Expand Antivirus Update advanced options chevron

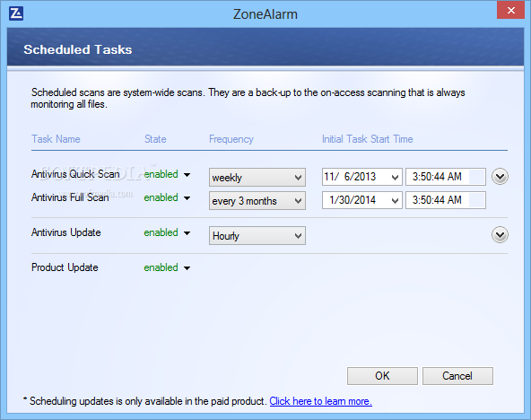coord(500,235)
